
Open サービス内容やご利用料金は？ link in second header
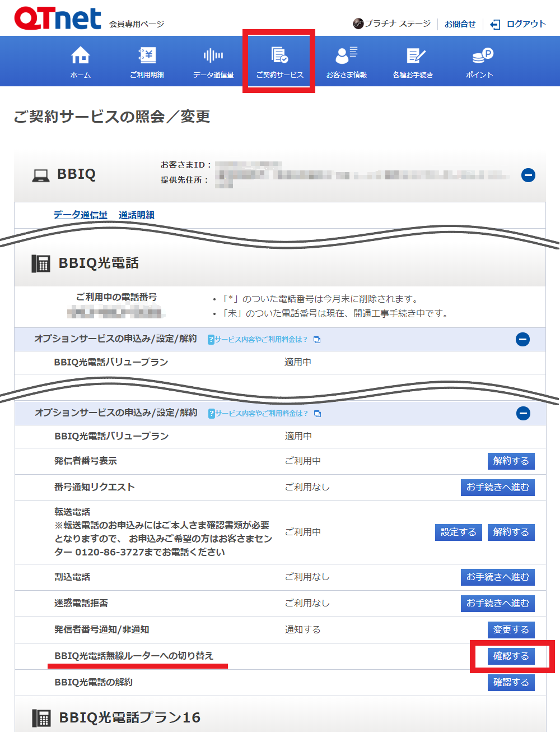(x=262, y=414)
